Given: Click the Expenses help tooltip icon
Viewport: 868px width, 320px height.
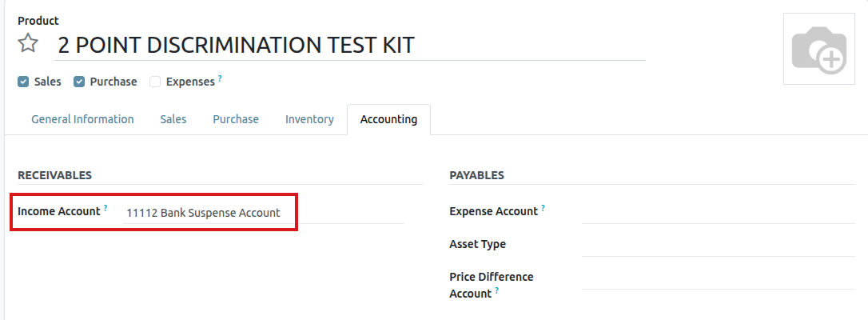Looking at the screenshot, I should tap(220, 78).
